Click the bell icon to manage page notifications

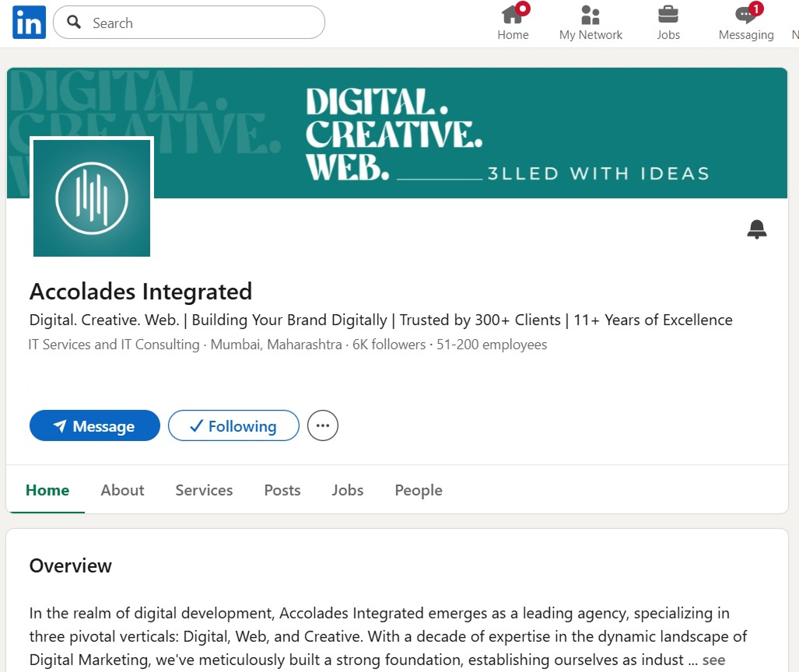click(x=756, y=229)
